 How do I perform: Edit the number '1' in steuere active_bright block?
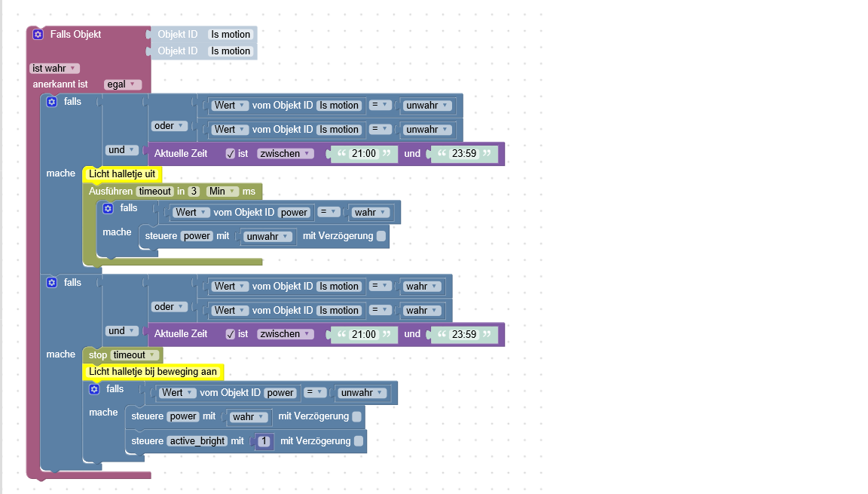click(264, 441)
